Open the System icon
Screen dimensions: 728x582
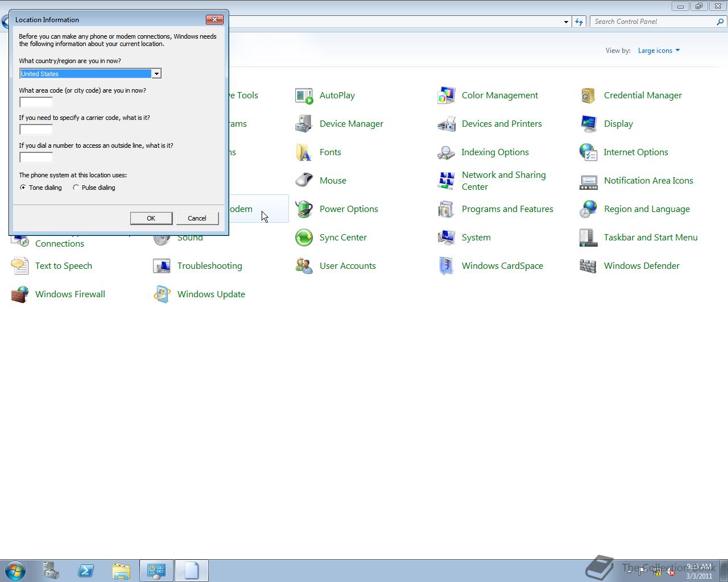pos(446,238)
